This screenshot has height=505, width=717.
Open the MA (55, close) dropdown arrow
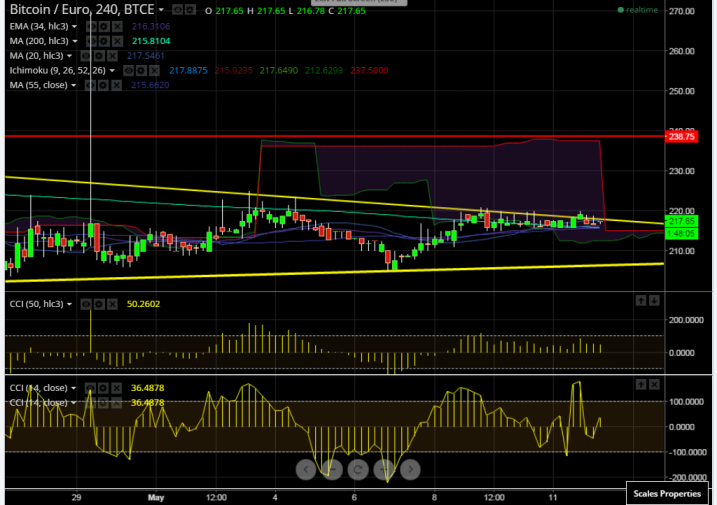pos(73,85)
